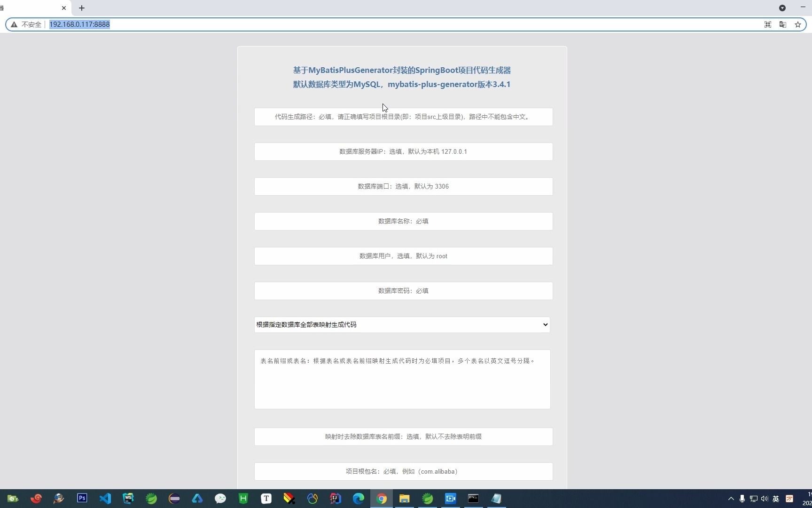Open the network status tray icon
Viewport: 812px width, 508px height.
pos(753,499)
